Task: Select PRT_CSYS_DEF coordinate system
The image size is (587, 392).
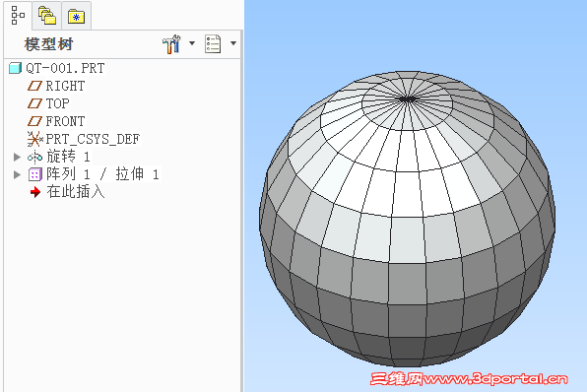Action: pyautogui.click(x=93, y=139)
